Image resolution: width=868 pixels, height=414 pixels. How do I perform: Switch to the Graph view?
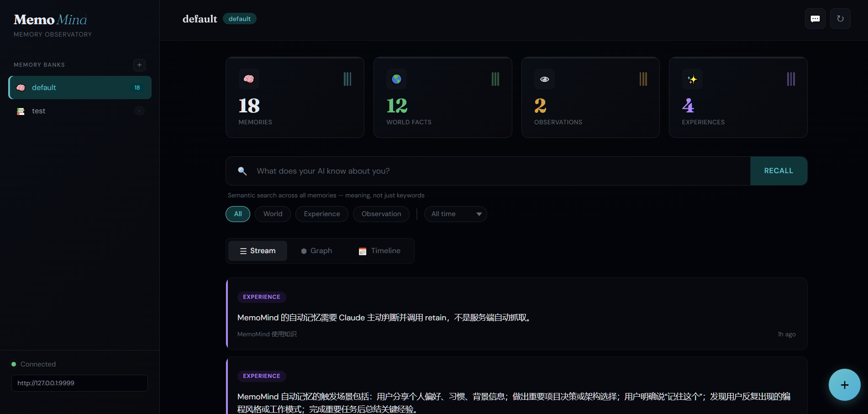click(x=316, y=250)
